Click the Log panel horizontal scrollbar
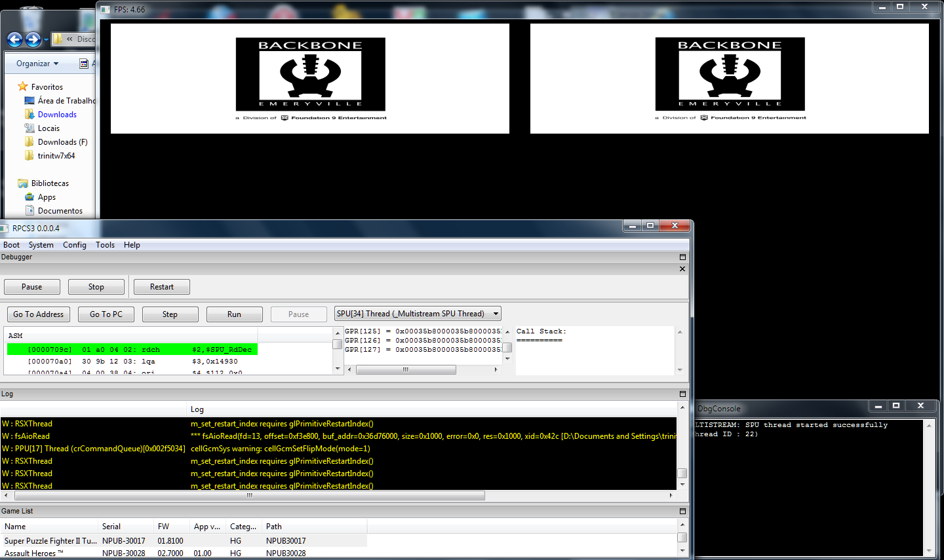Image resolution: width=944 pixels, height=560 pixels. tap(249, 496)
